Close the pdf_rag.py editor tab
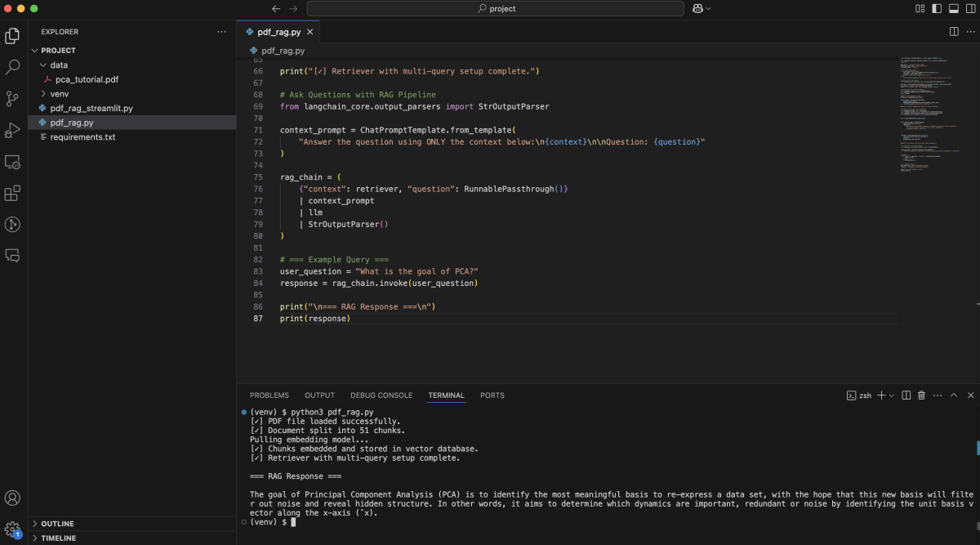The image size is (980, 545). tap(310, 32)
